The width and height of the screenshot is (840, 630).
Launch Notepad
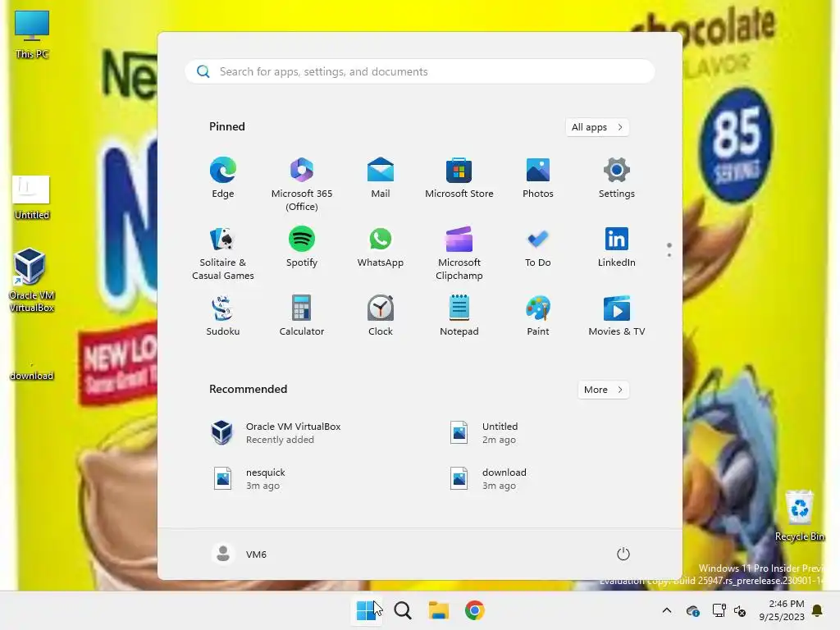tap(459, 316)
